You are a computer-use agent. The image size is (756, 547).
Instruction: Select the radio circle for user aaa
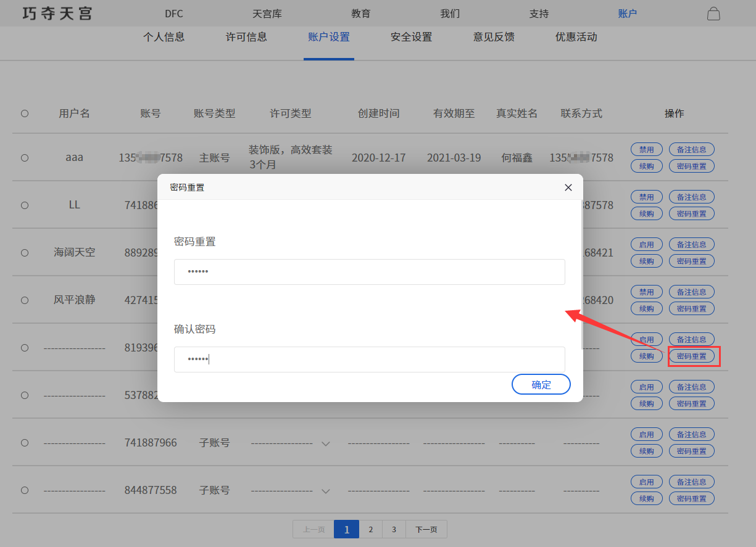(x=25, y=158)
